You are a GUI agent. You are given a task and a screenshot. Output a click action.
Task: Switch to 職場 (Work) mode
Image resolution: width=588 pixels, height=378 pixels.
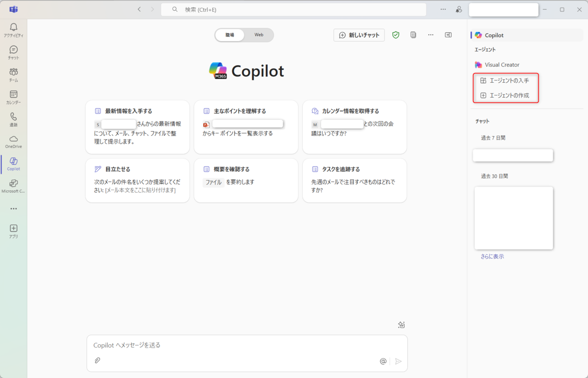pos(230,35)
